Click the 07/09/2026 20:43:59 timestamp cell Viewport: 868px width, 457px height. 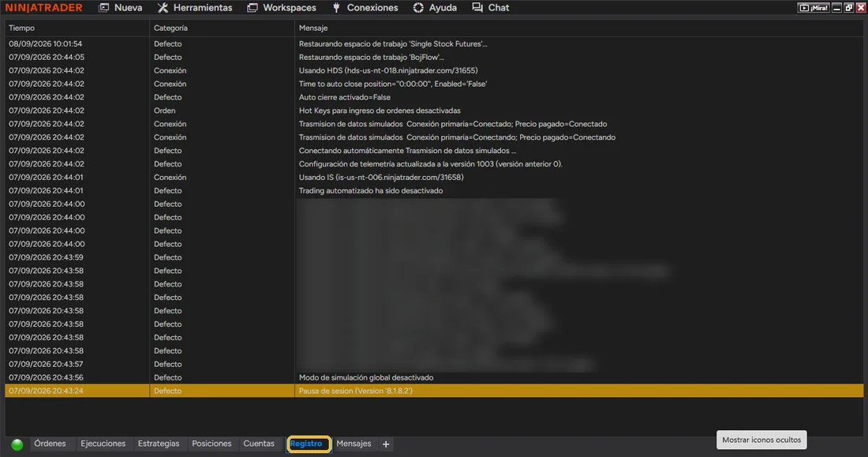77,257
